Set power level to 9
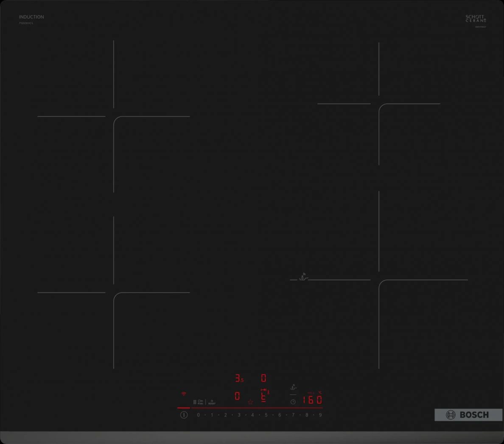 [x=320, y=415]
